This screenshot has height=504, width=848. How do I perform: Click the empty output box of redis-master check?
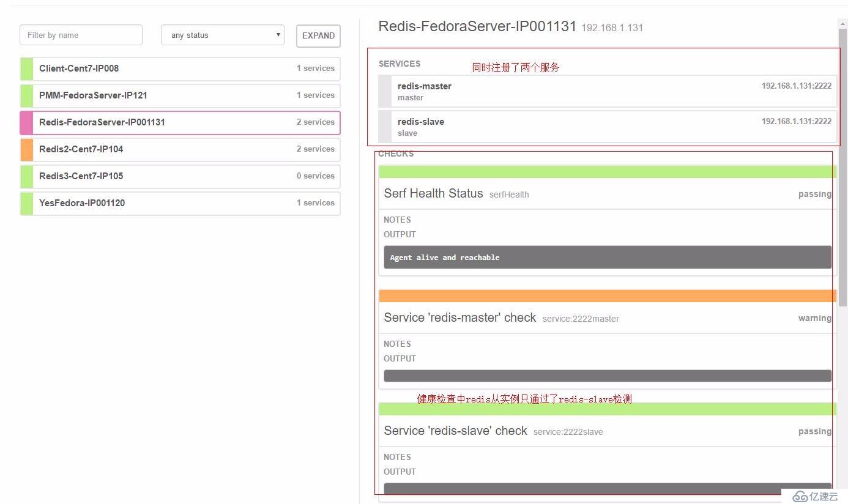[x=608, y=376]
